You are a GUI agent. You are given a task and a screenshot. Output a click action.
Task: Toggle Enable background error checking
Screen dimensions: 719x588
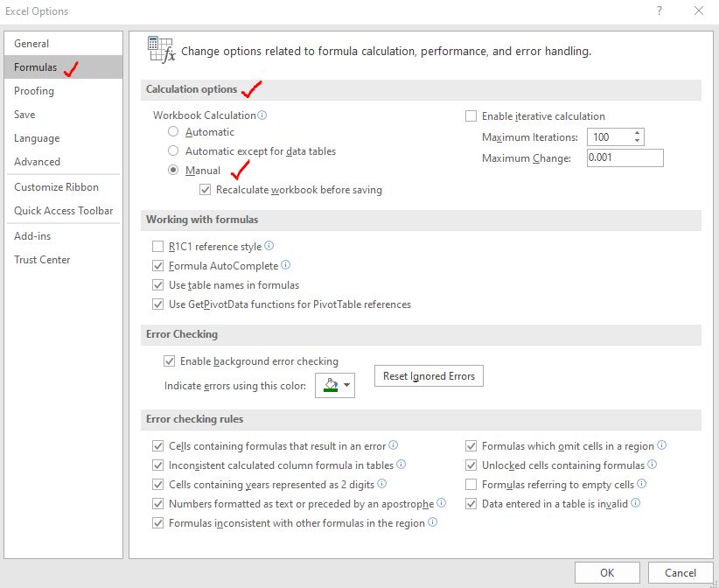169,361
